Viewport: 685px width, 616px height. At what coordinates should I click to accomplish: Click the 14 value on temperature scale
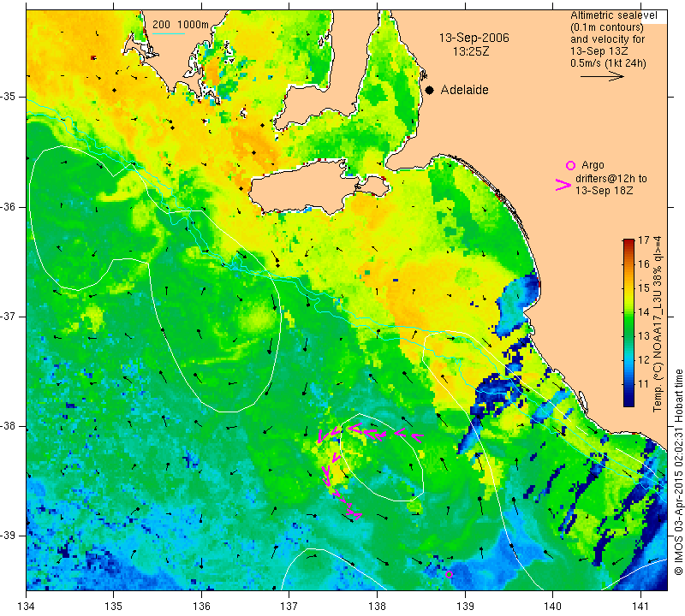pyautogui.click(x=644, y=312)
